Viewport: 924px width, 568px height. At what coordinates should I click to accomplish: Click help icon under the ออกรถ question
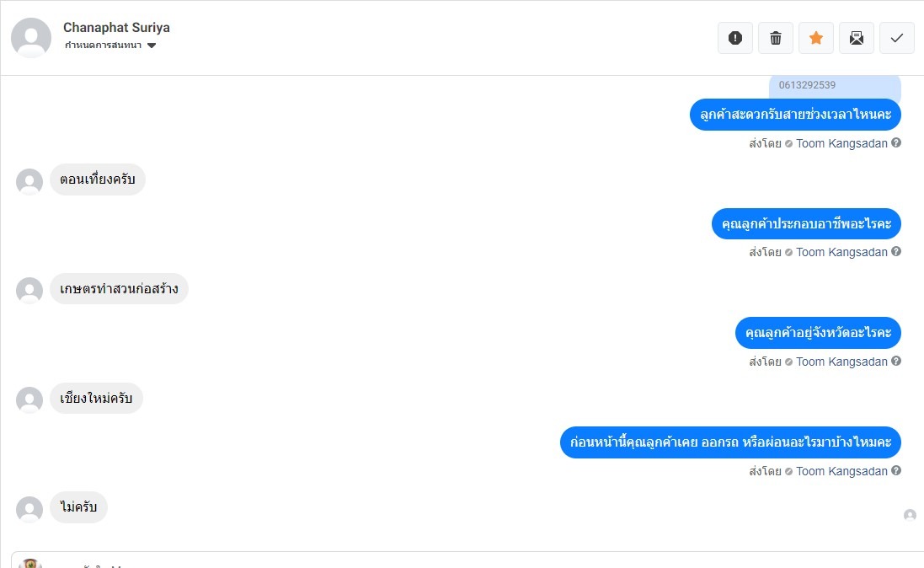point(896,471)
